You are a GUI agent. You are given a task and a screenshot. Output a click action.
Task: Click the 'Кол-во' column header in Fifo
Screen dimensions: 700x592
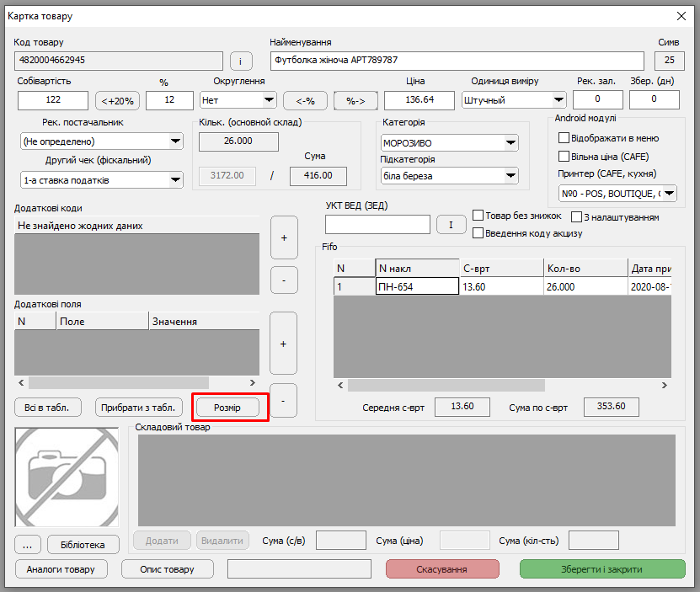click(585, 269)
